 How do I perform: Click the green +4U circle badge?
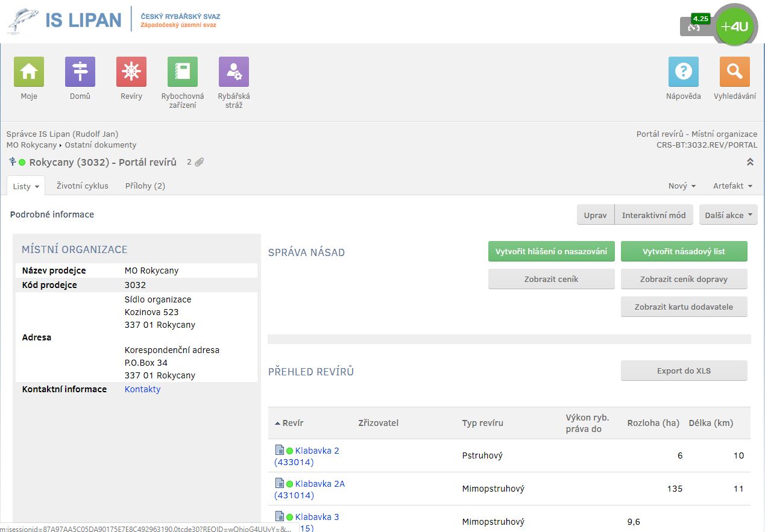click(x=734, y=27)
